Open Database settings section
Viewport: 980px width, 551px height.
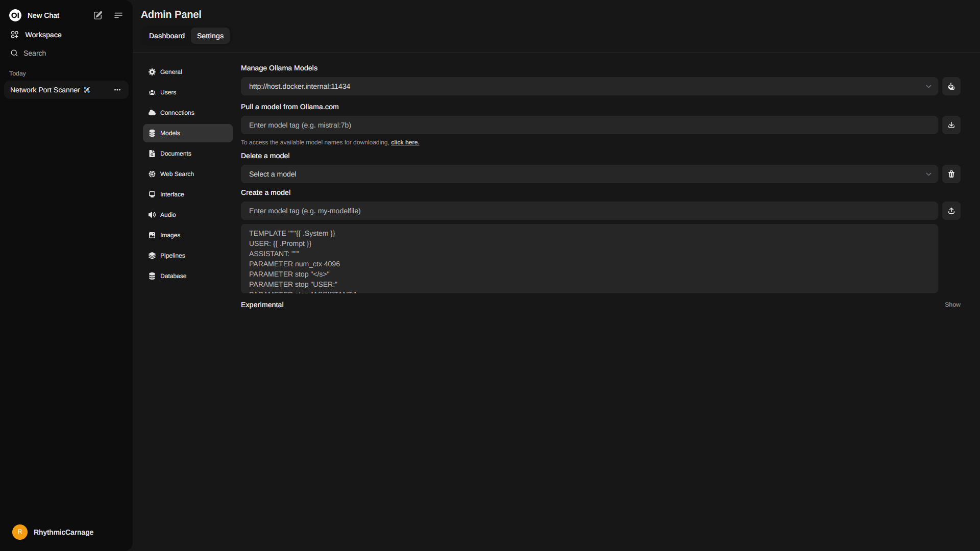tap(188, 276)
